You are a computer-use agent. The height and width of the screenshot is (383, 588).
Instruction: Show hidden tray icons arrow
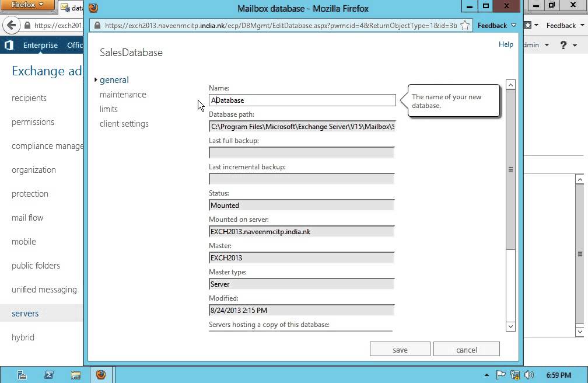487,375
